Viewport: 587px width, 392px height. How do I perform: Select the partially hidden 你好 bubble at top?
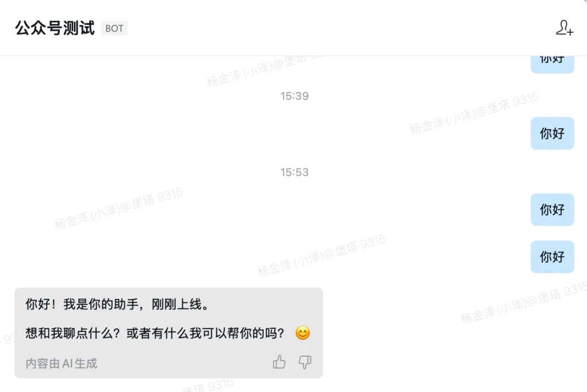pyautogui.click(x=552, y=64)
